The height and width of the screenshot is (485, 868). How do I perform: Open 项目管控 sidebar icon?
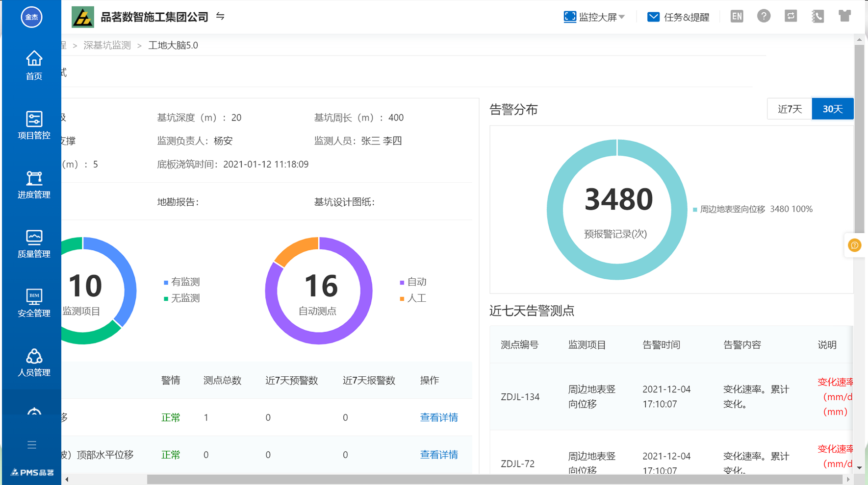34,125
